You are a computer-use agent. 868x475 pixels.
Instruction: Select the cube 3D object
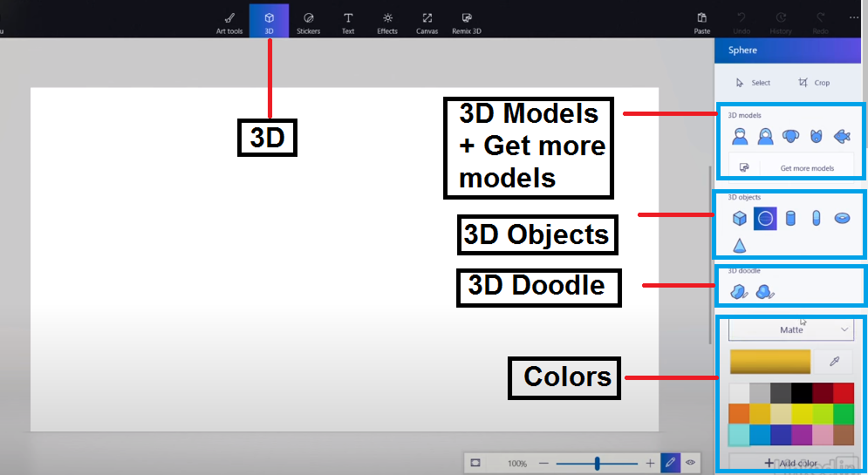point(740,219)
